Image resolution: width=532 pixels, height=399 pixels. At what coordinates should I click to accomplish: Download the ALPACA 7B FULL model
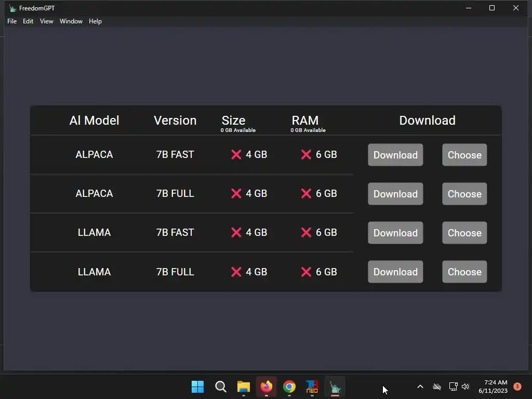tap(395, 194)
